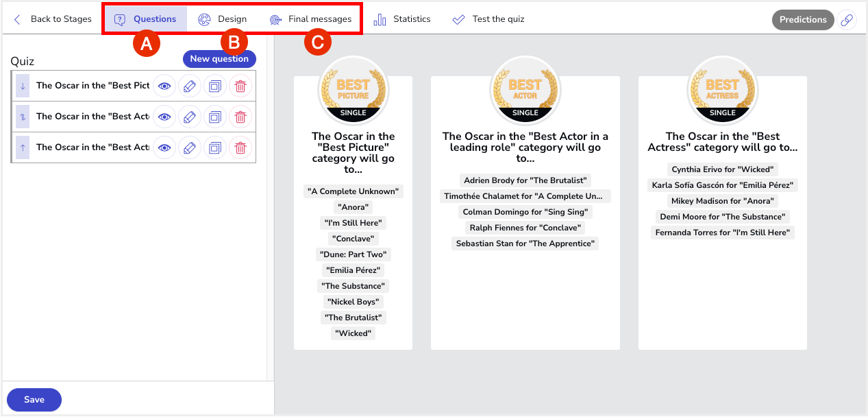Click the "Best Picture" question title on its card
The height and width of the screenshot is (417, 868).
tap(354, 153)
